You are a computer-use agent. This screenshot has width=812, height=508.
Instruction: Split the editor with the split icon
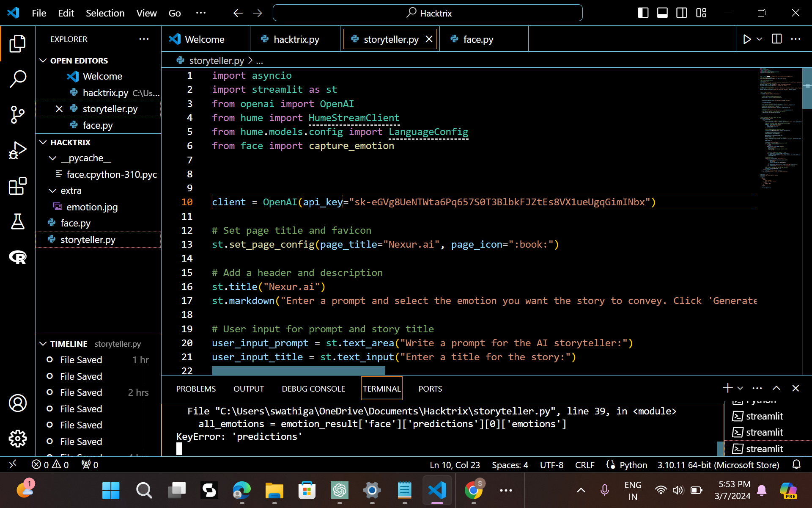[776, 39]
